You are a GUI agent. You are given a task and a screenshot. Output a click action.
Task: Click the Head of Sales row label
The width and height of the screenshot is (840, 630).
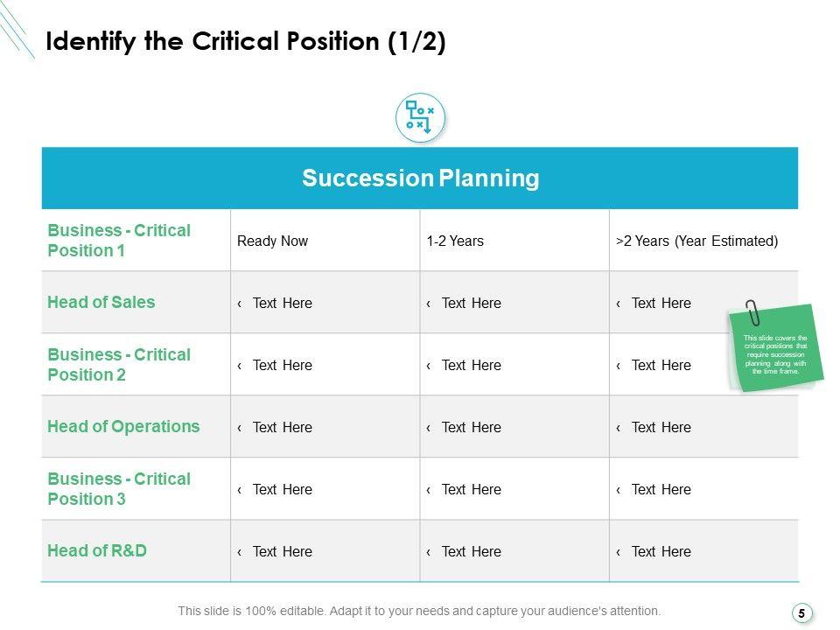101,303
